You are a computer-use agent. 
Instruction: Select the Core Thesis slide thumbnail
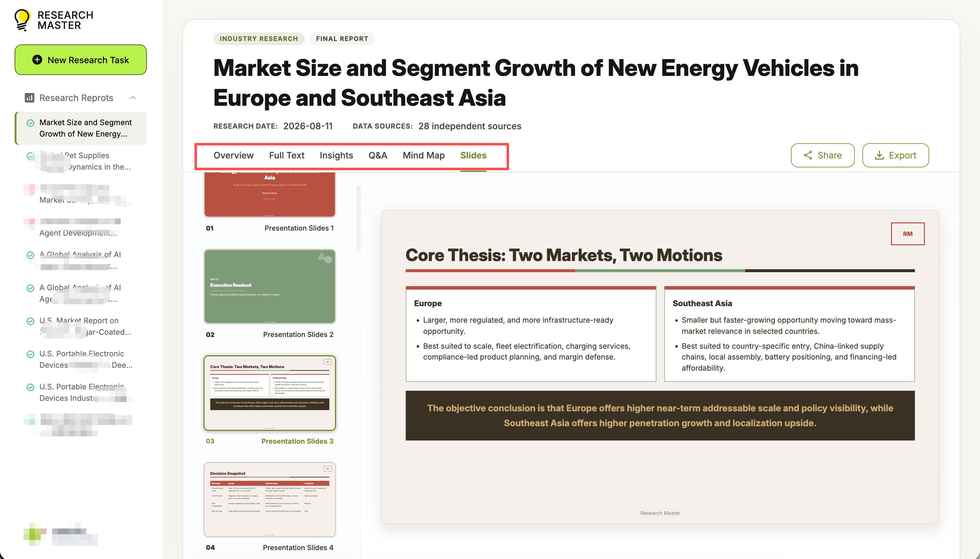tap(269, 393)
